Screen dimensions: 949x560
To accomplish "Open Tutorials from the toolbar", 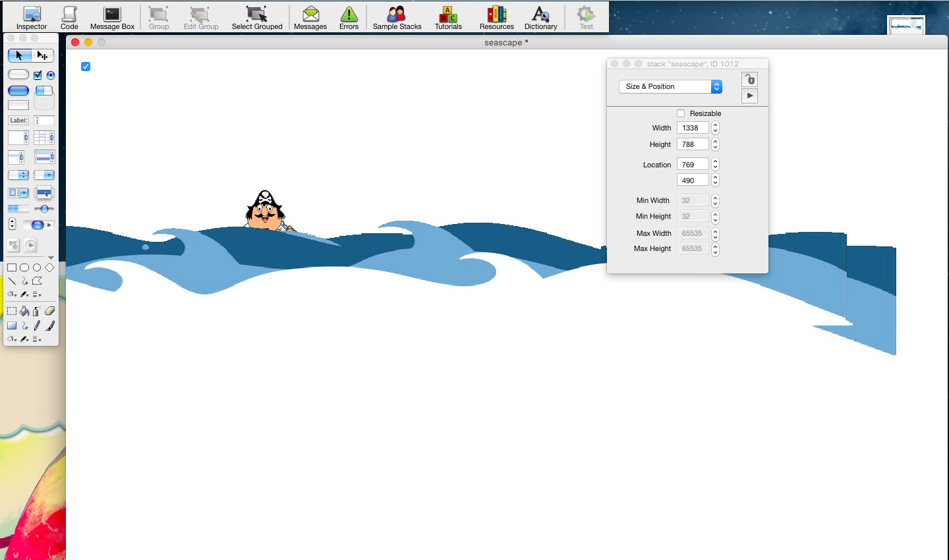I will point(448,18).
